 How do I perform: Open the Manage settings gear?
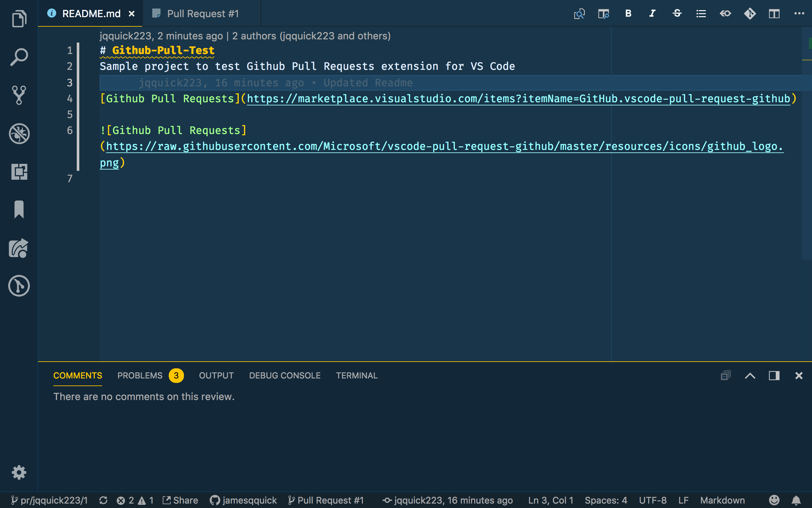click(19, 473)
